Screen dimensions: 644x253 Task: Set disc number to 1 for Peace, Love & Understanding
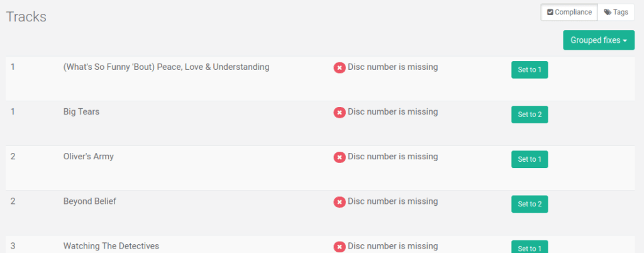(x=529, y=70)
